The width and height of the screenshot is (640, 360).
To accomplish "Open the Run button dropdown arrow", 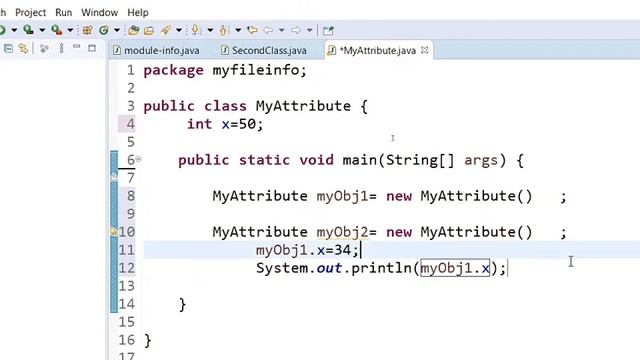I will [x=14, y=30].
